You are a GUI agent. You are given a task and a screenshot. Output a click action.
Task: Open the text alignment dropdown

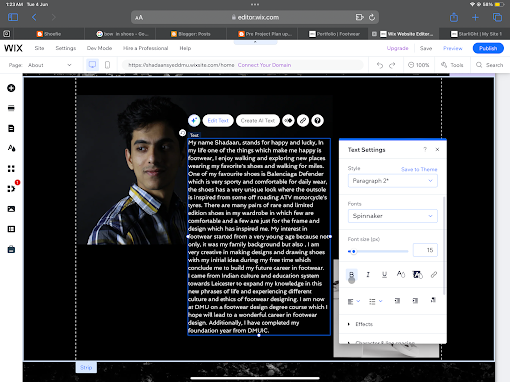[x=354, y=301]
